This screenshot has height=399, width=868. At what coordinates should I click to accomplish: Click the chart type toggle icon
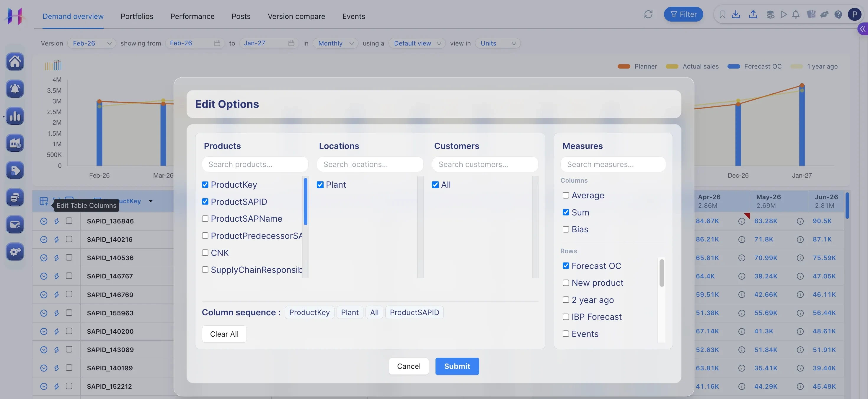pyautogui.click(x=53, y=65)
